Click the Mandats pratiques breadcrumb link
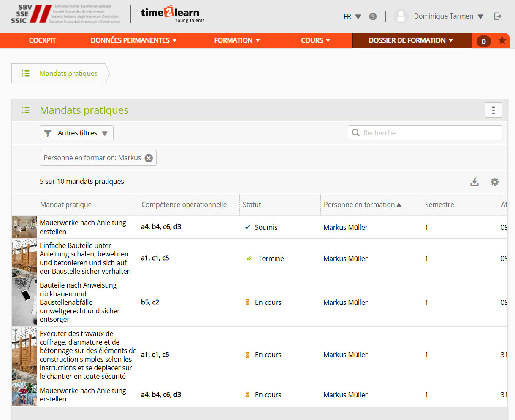Image resolution: width=515 pixels, height=420 pixels. coord(68,73)
